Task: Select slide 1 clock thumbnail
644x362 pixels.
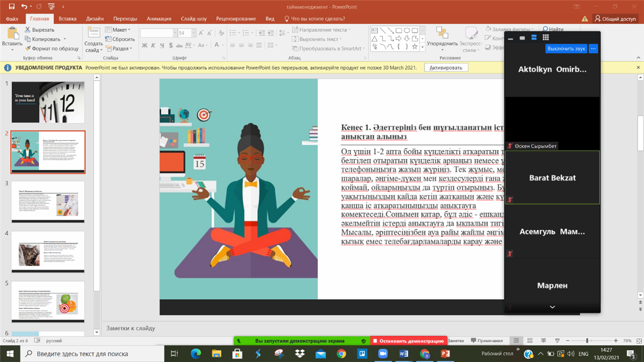Action: tap(48, 102)
